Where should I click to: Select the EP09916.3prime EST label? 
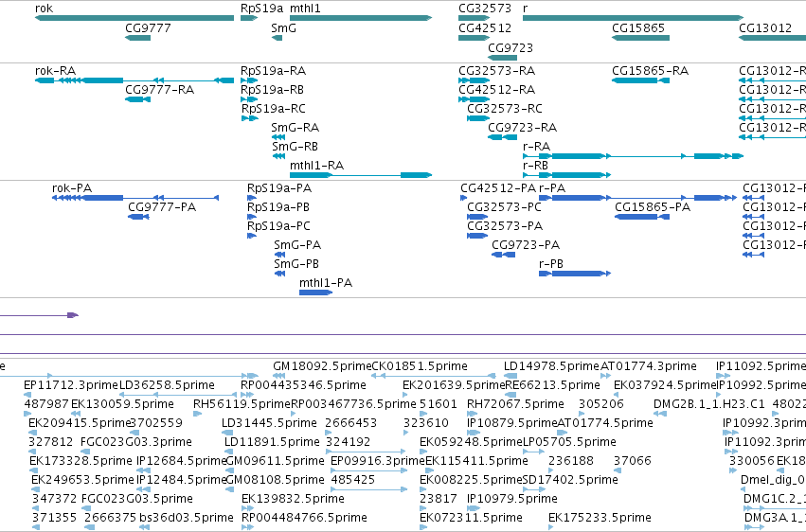pyautogui.click(x=378, y=461)
